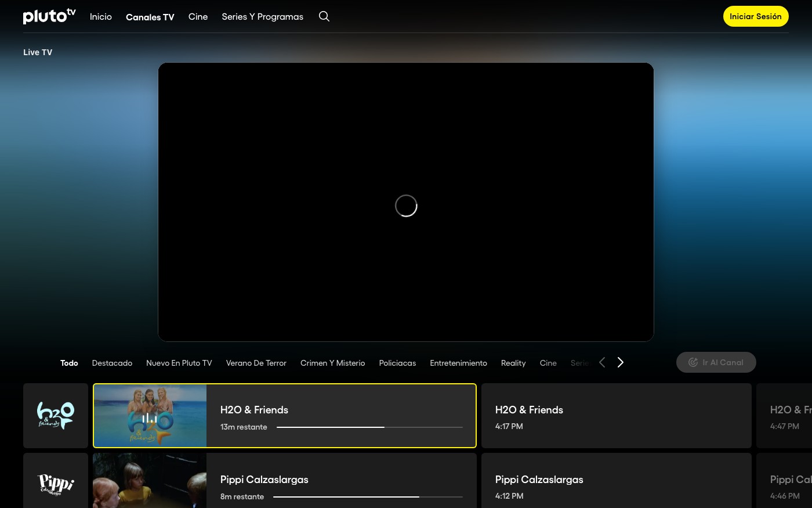
Task: Select the Policiacas category tab
Action: click(397, 363)
